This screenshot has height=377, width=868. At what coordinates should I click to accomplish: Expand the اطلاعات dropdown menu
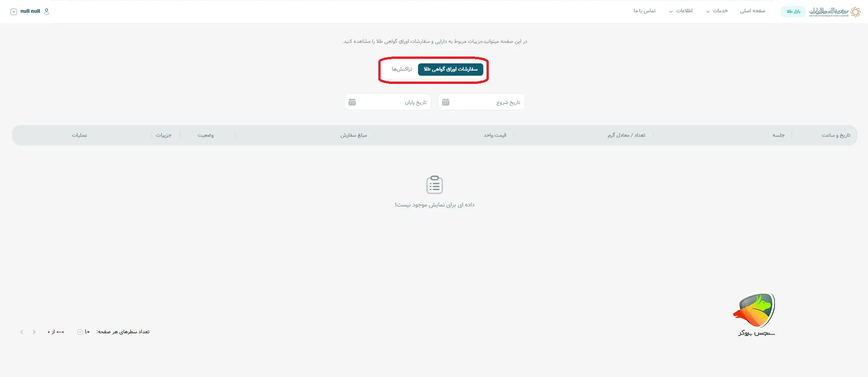(680, 11)
